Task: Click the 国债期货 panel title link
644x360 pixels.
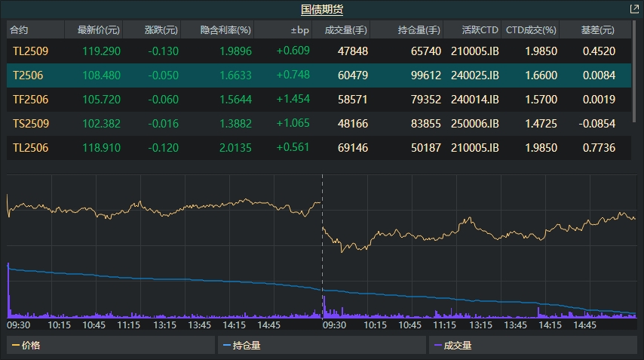Action: 322,10
